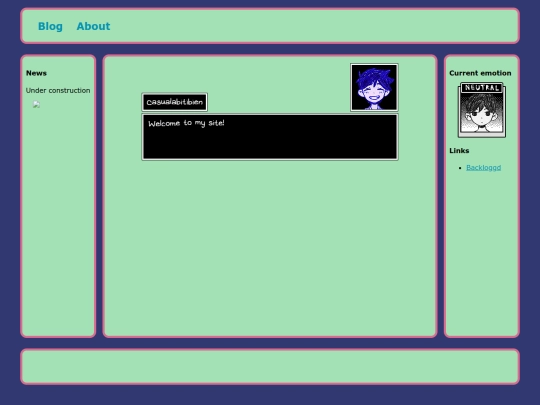This screenshot has height=405, width=540.
Task: Select the News heading
Action: point(37,73)
